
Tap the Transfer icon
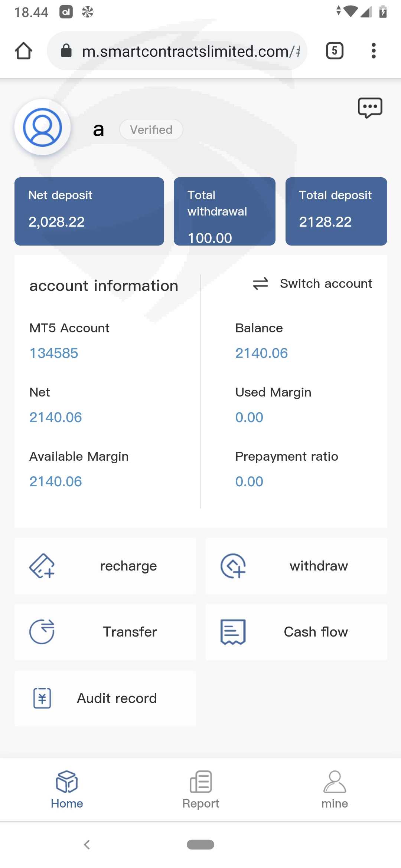[42, 632]
